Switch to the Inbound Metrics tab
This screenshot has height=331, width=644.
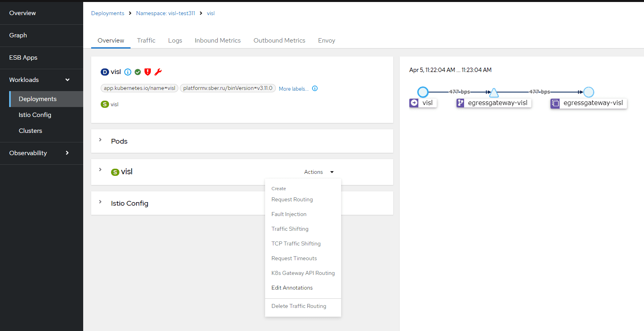217,41
